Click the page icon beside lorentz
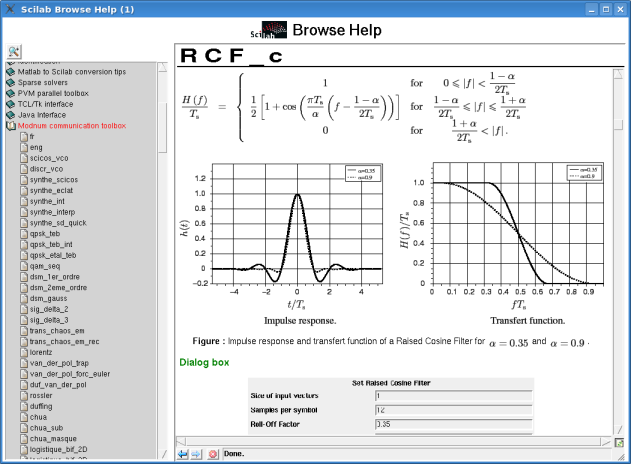The height and width of the screenshot is (464, 631). click(24, 353)
